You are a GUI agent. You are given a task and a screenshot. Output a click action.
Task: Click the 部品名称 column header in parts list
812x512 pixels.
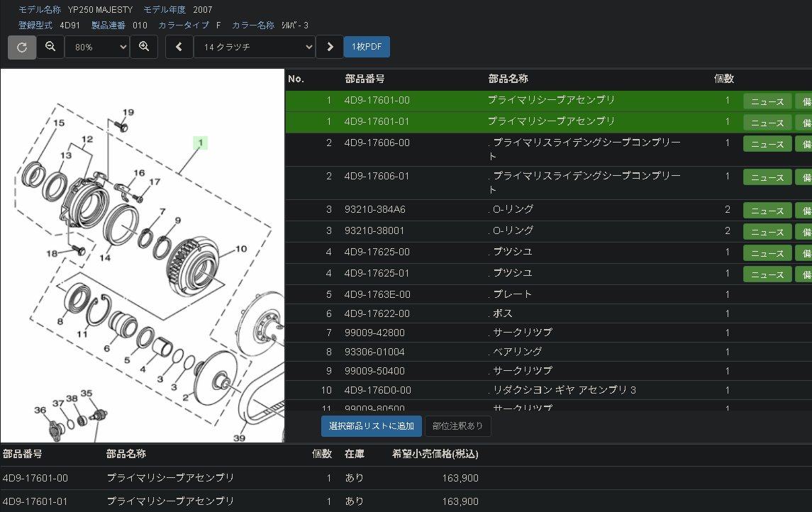[508, 79]
